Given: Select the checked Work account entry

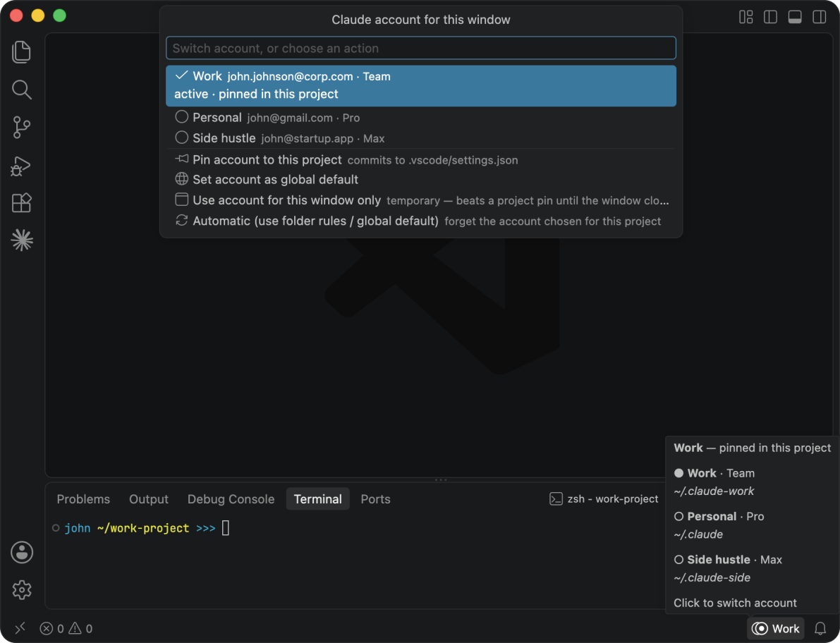Looking at the screenshot, I should pos(421,85).
